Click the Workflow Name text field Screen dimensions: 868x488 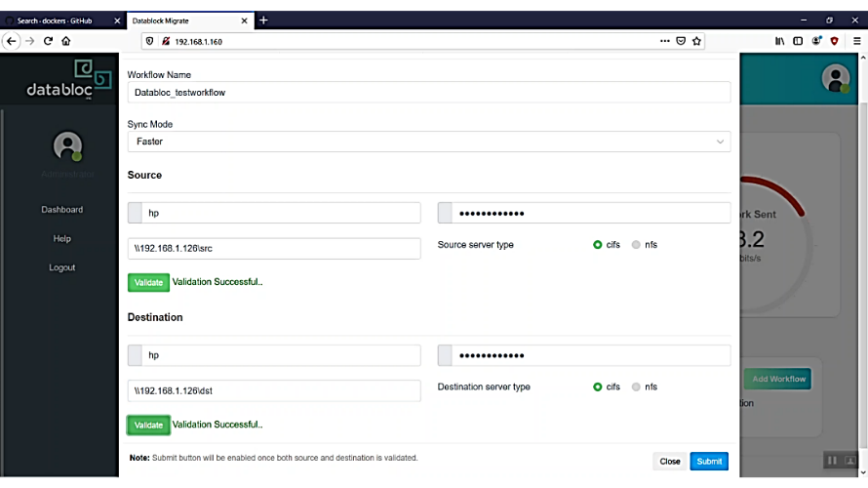coord(429,92)
